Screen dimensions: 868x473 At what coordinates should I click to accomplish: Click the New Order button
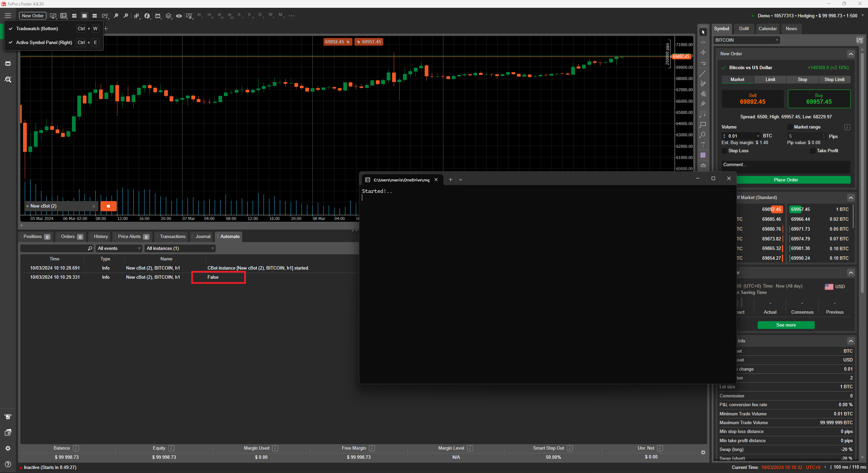point(33,16)
